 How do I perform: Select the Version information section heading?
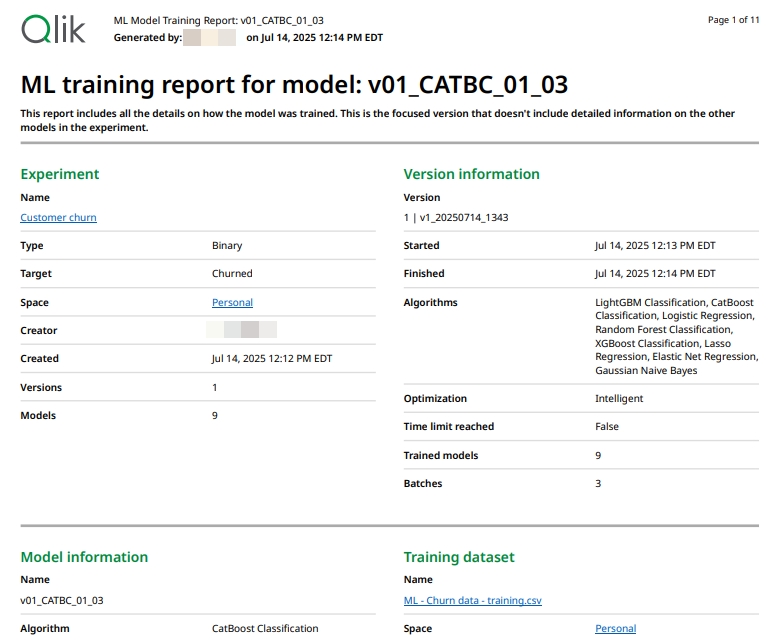471,174
